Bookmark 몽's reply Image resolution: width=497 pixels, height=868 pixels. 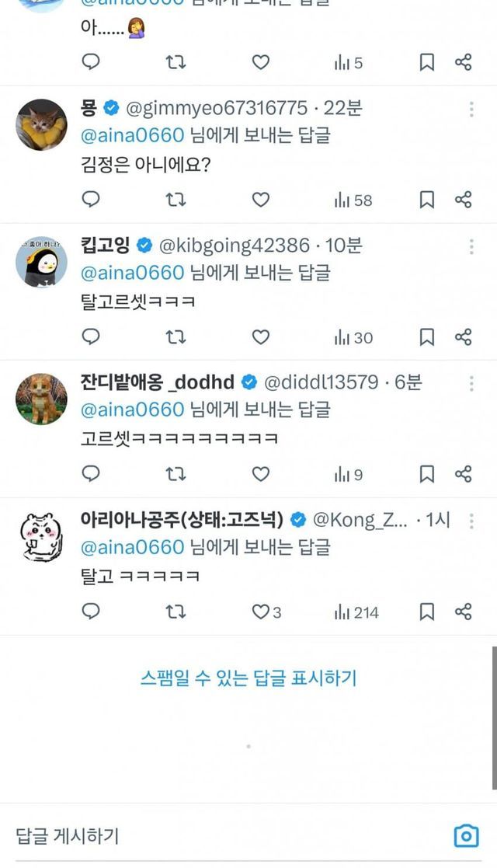coord(427,200)
